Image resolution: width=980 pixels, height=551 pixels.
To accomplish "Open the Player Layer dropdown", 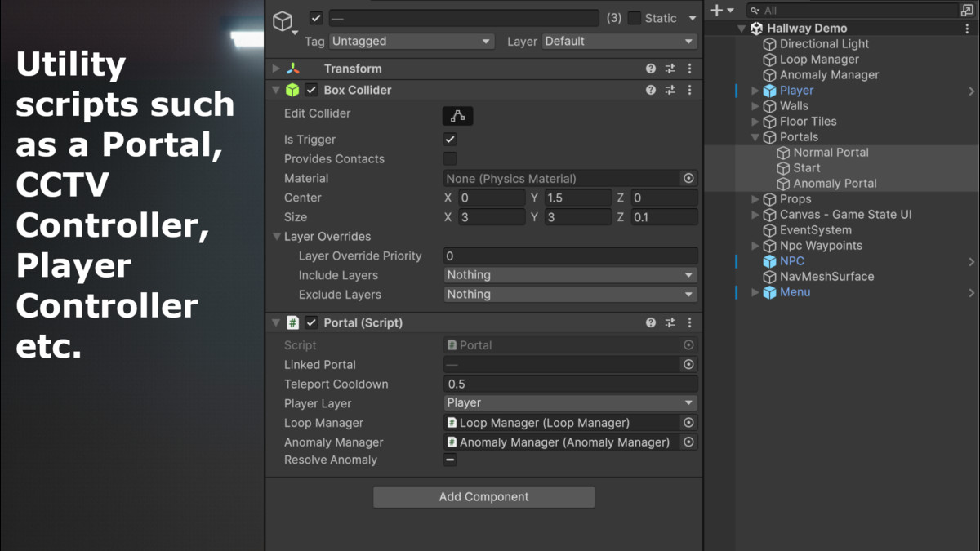I will coord(570,403).
